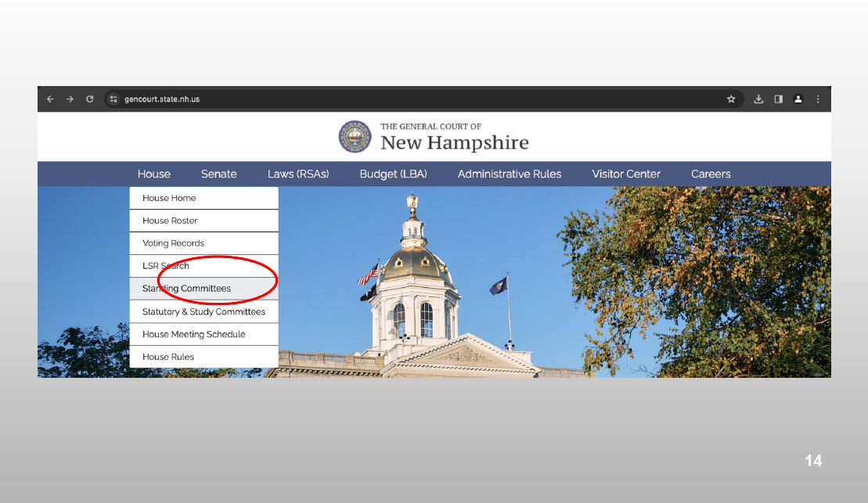This screenshot has width=868, height=503.
Task: Expand the Laws (RSAs) menu
Action: pos(298,174)
